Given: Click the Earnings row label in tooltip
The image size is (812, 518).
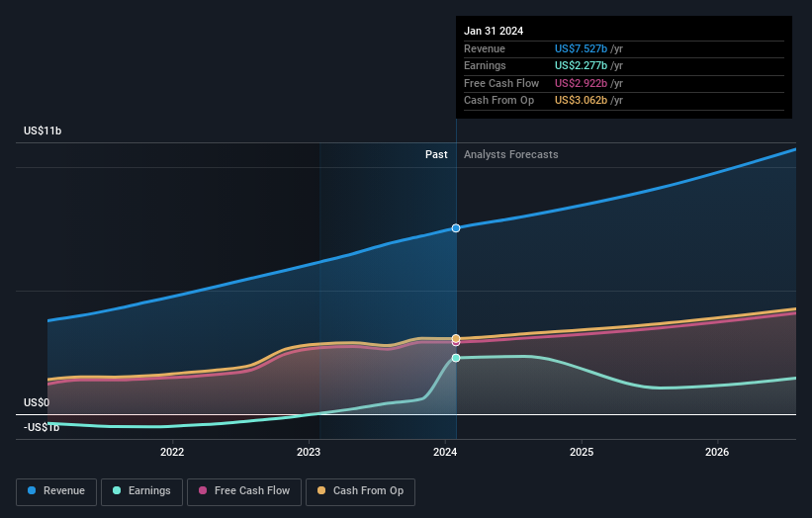Looking at the screenshot, I should click(x=485, y=65).
